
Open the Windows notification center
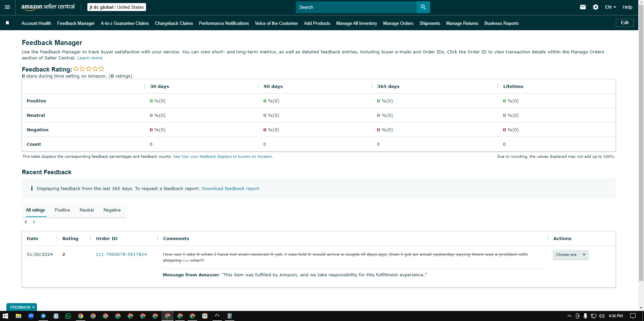tap(633, 316)
